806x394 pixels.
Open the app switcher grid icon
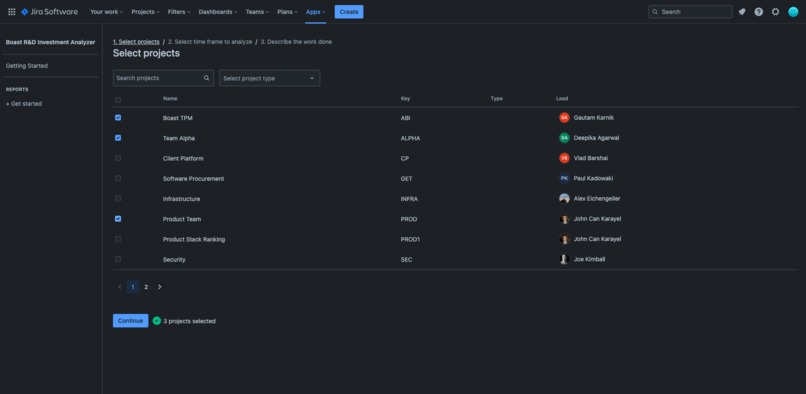[x=11, y=12]
